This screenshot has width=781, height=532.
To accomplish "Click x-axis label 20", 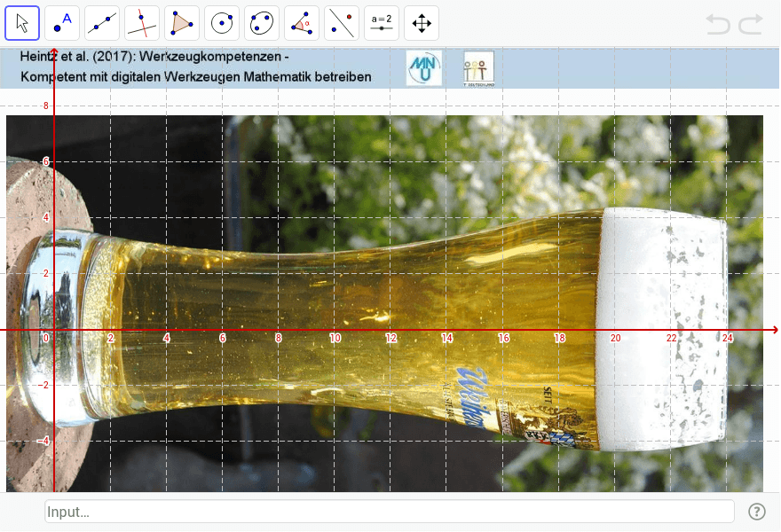I will point(616,338).
